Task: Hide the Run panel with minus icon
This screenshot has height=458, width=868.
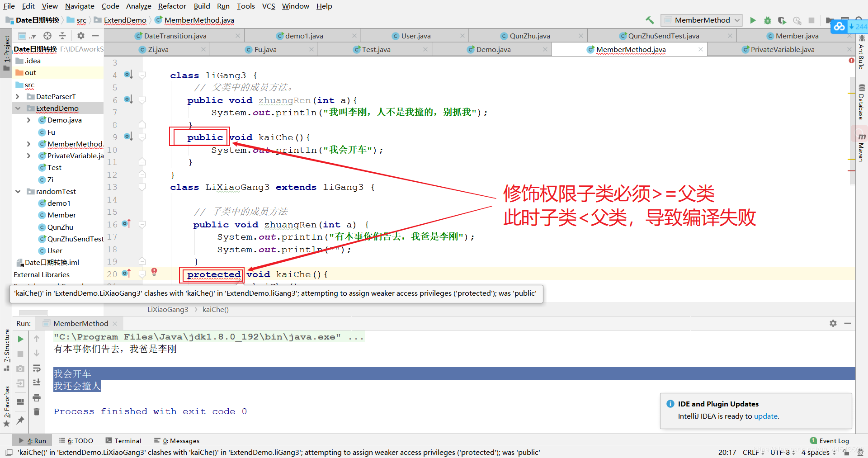Action: point(848,323)
